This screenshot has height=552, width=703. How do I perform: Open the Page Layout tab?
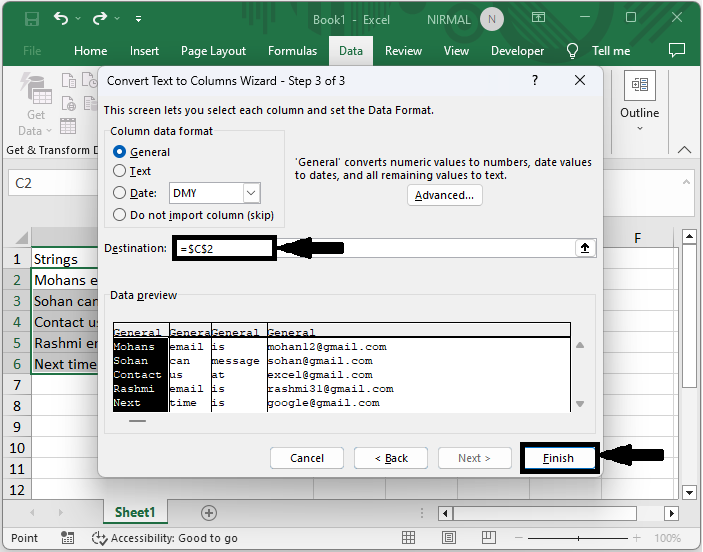213,51
